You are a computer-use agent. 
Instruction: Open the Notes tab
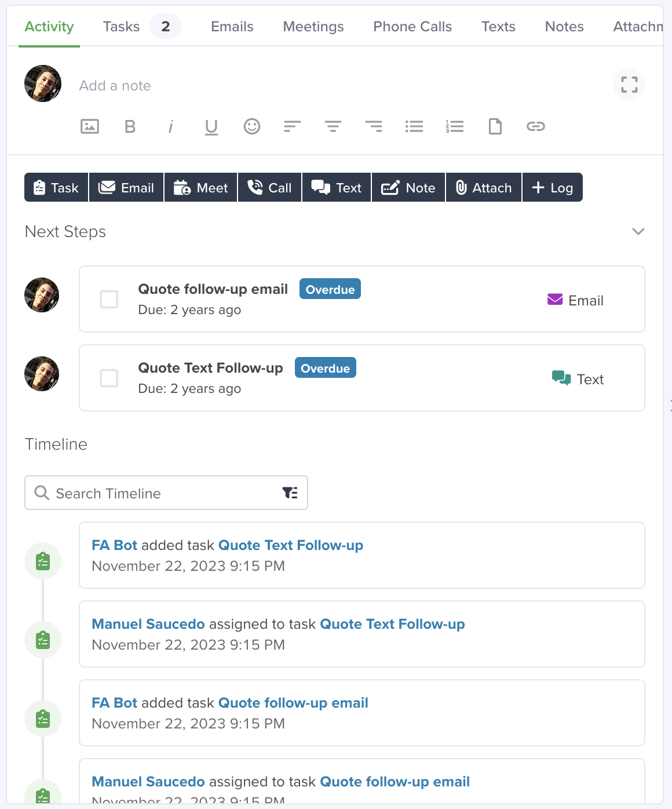point(564,27)
